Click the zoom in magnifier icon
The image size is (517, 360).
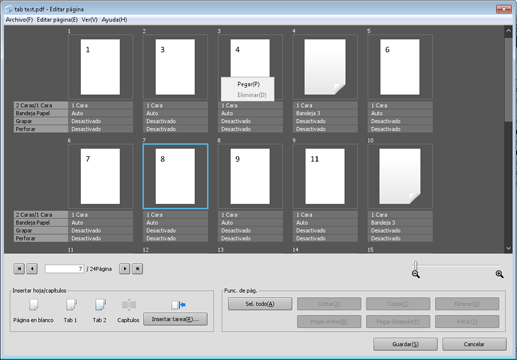[499, 274]
